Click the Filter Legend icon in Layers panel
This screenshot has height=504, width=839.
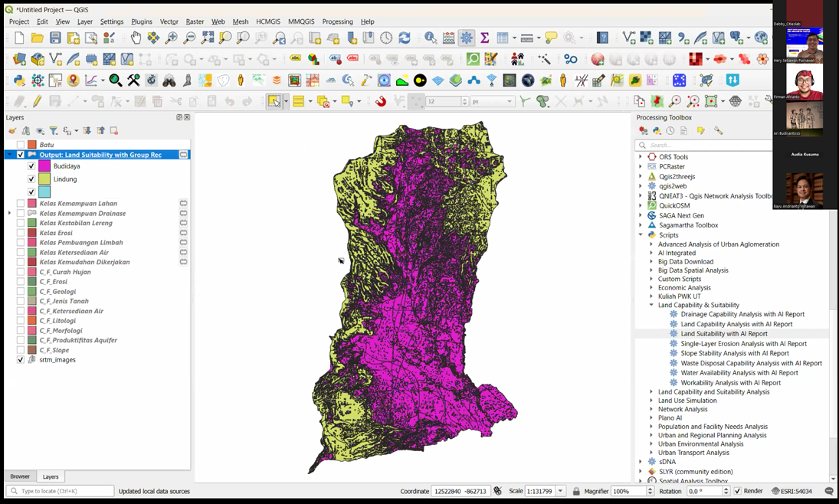[53, 130]
